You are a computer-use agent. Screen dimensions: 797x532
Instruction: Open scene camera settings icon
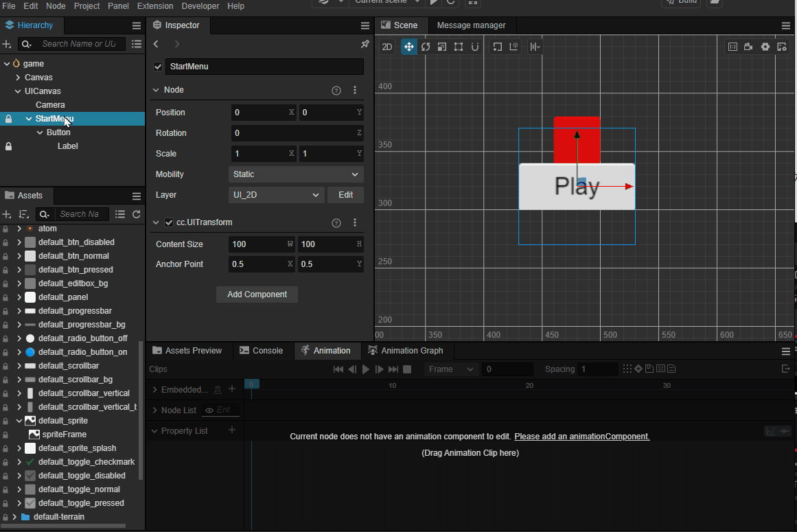click(748, 47)
